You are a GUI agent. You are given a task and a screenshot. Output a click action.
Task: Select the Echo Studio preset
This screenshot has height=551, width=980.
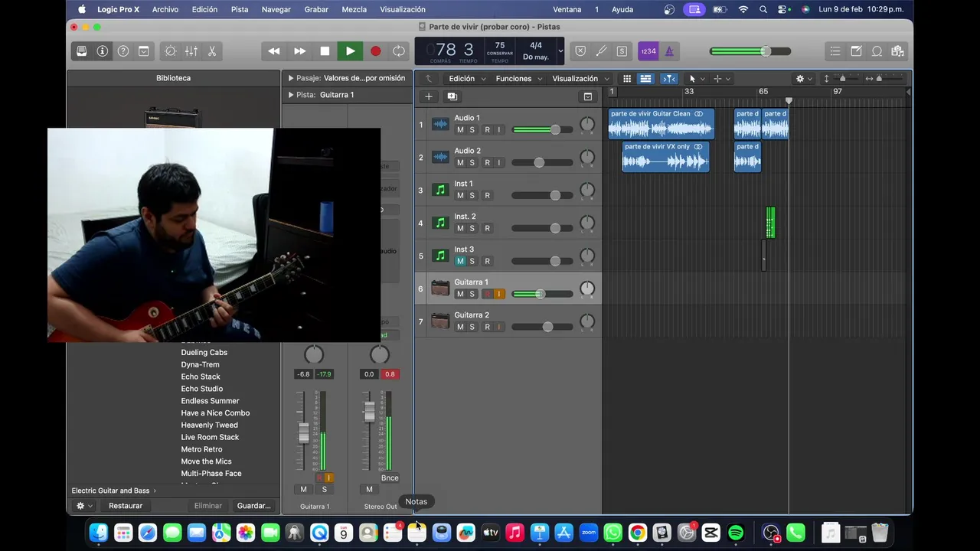[201, 389]
